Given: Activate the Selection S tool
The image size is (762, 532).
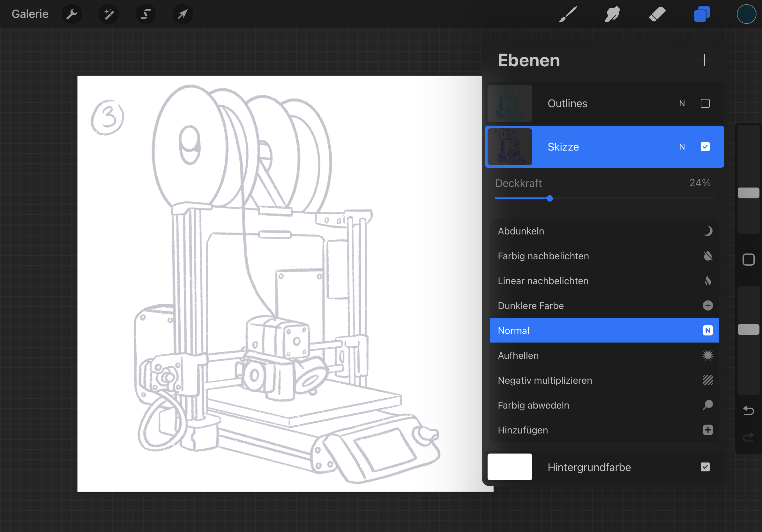Looking at the screenshot, I should (146, 14).
